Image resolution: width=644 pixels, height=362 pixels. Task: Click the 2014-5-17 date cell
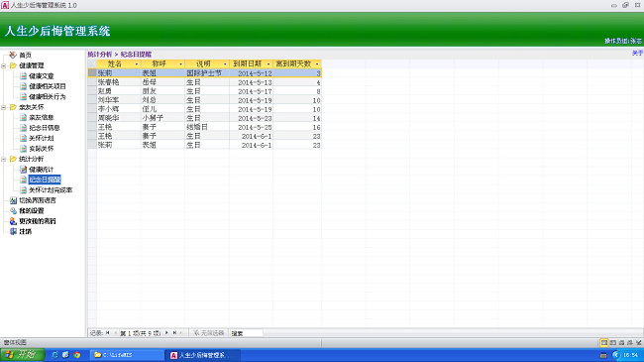(251, 91)
